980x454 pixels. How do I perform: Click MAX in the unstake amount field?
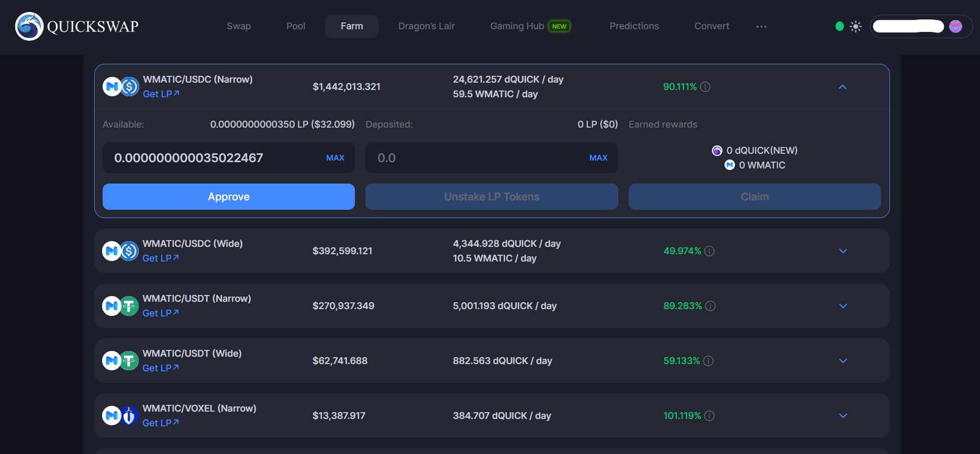(x=598, y=158)
